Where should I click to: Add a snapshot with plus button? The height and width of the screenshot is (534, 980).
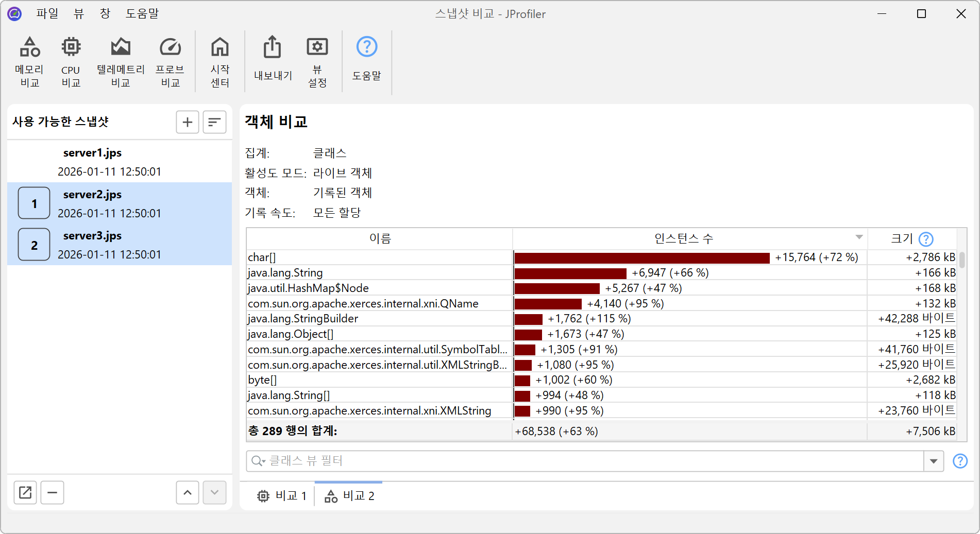click(188, 122)
